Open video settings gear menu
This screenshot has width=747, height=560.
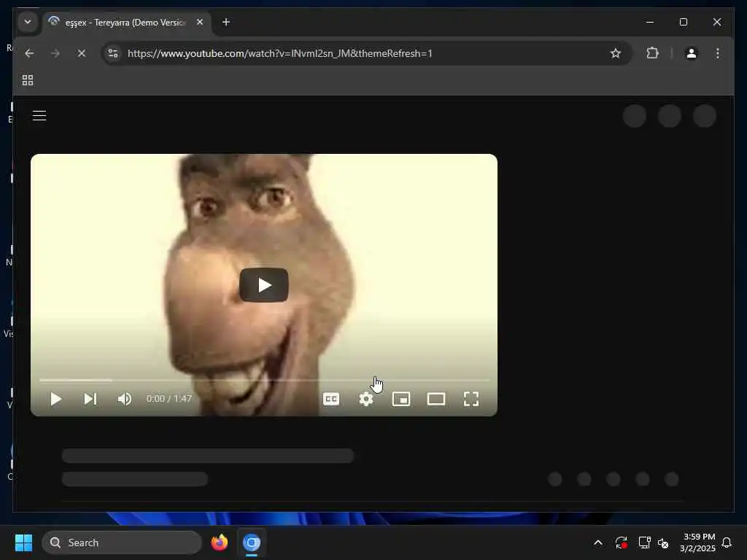366,399
